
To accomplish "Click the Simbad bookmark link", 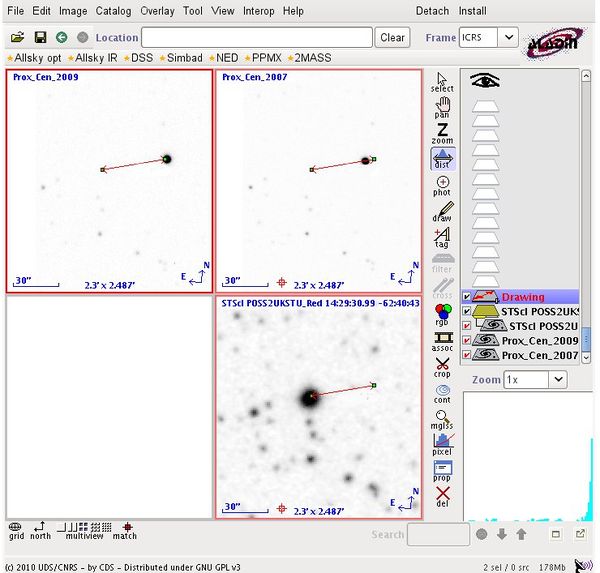I will 184,58.
